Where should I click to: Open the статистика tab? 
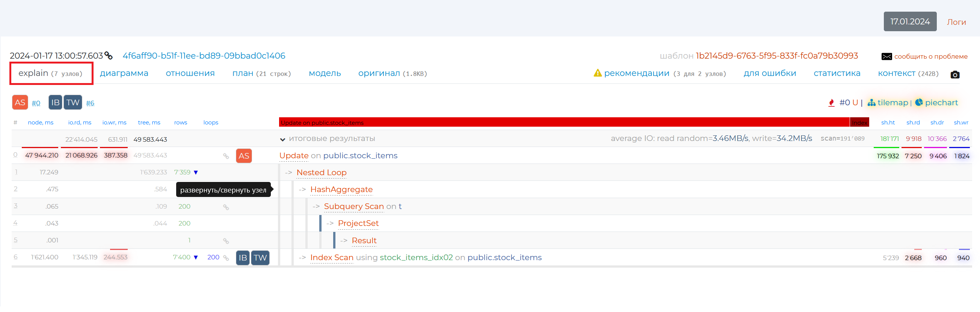(x=837, y=73)
